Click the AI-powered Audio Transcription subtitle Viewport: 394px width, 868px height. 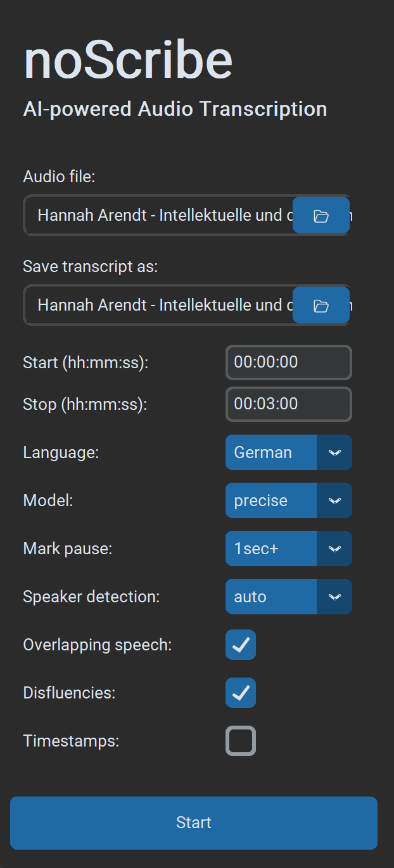tap(175, 108)
